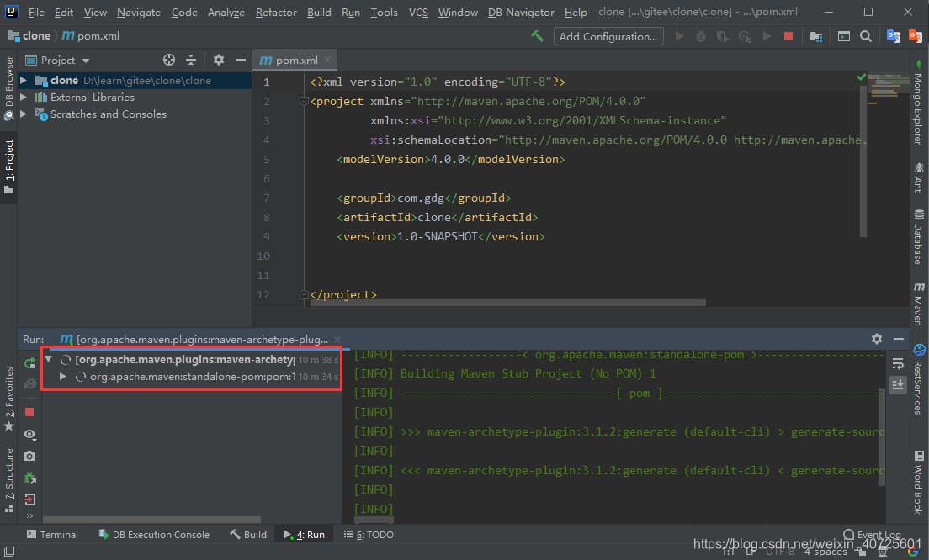This screenshot has width=929, height=560.
Task: Click the clone breadcrumb in navigation bar
Action: [x=29, y=36]
